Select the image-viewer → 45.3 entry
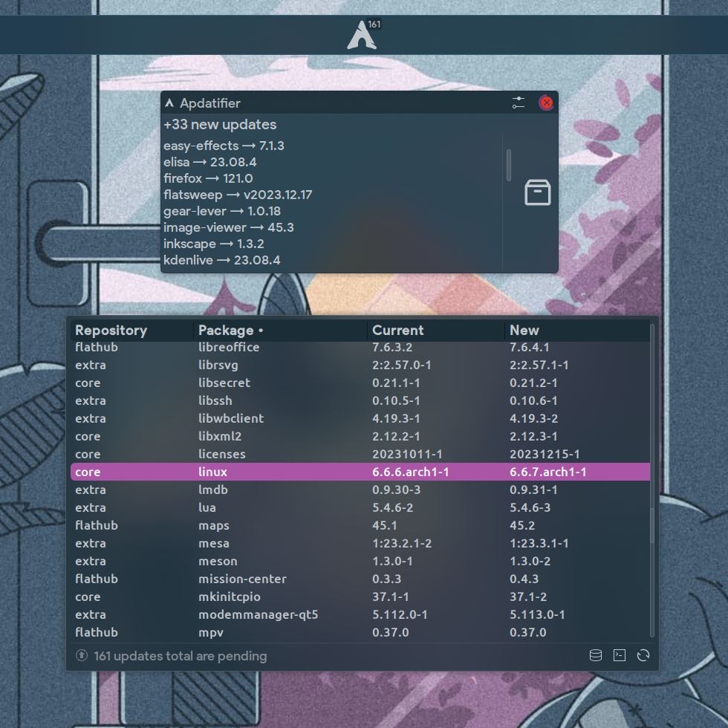The image size is (728, 728). pyautogui.click(x=229, y=227)
